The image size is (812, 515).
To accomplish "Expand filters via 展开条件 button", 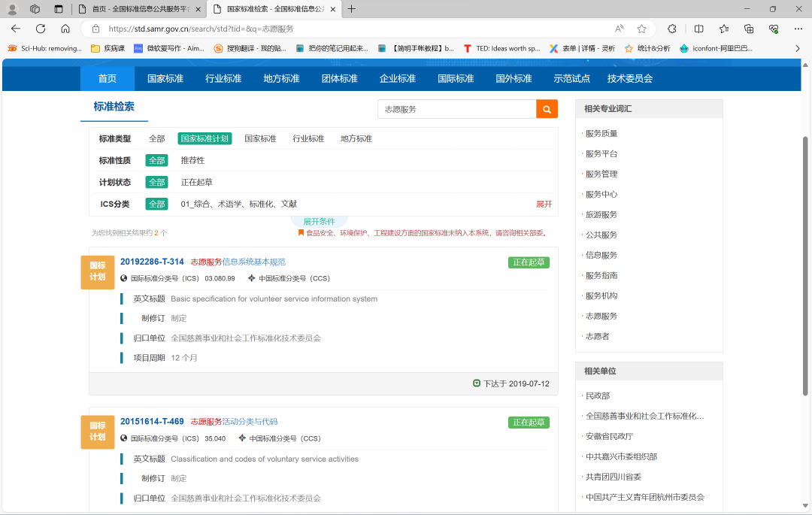I will click(x=319, y=222).
